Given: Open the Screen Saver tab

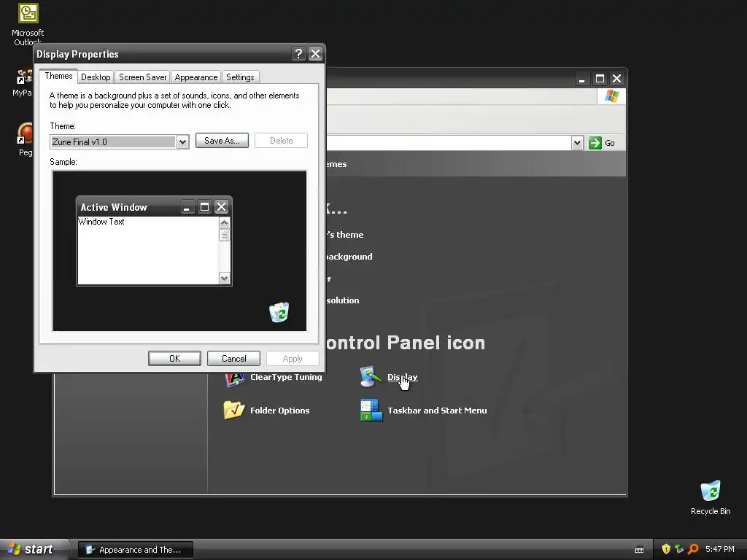Looking at the screenshot, I should (x=142, y=77).
